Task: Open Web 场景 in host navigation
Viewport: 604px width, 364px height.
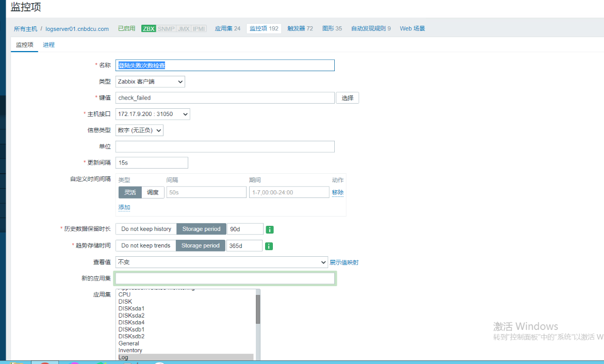Action: pyautogui.click(x=412, y=28)
